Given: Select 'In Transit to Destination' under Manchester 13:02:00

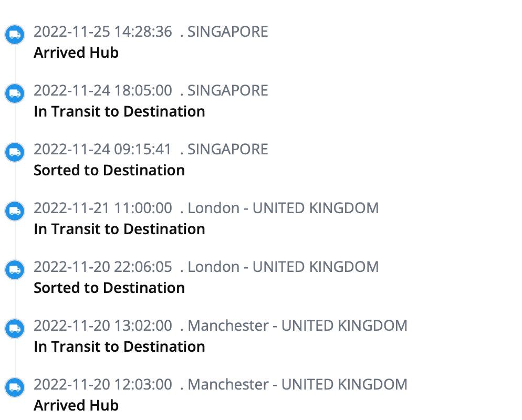Looking at the screenshot, I should tap(119, 347).
